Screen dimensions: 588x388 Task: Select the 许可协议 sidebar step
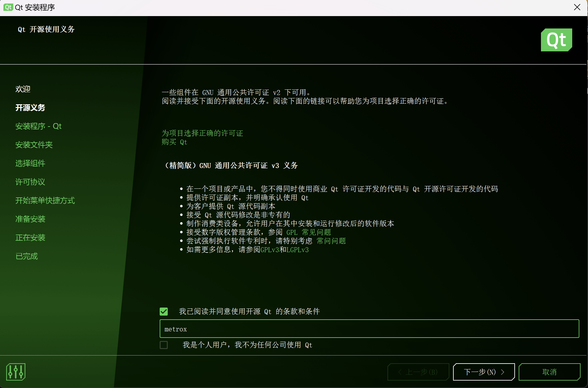tap(30, 182)
